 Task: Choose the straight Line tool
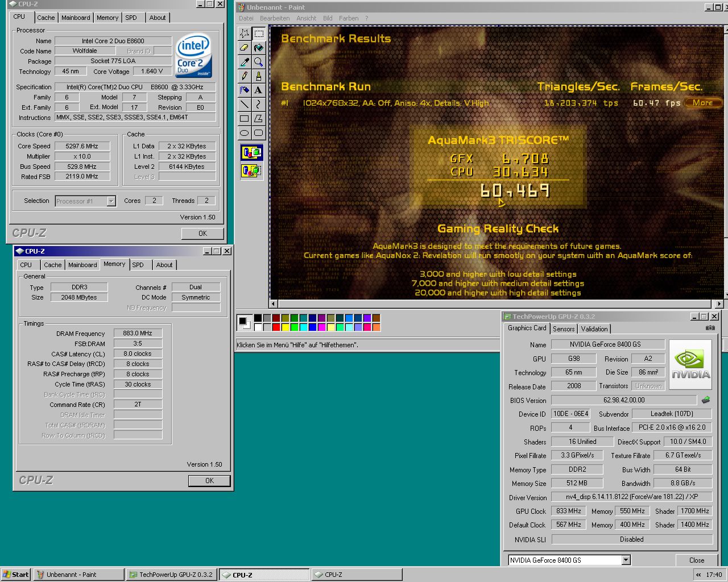245,105
